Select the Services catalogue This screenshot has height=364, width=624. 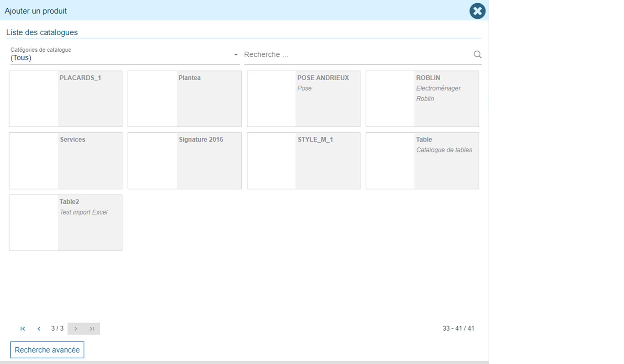[x=66, y=161]
